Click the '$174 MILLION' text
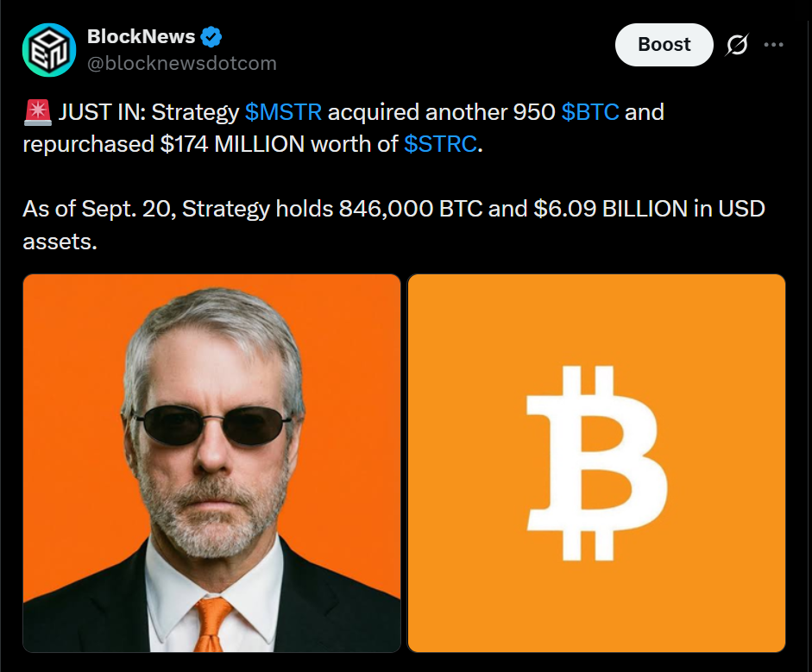The image size is (812, 672). click(x=232, y=144)
